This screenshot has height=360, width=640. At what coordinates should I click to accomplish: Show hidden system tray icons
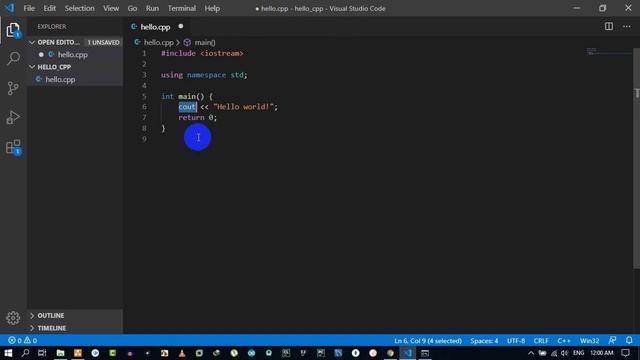[x=531, y=353]
